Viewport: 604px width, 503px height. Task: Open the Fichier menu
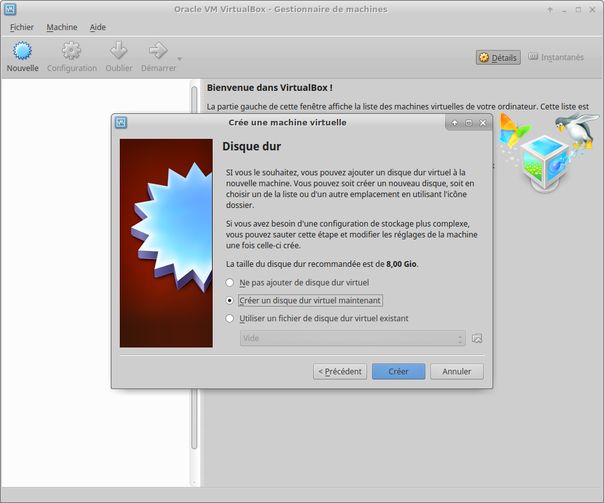22,27
